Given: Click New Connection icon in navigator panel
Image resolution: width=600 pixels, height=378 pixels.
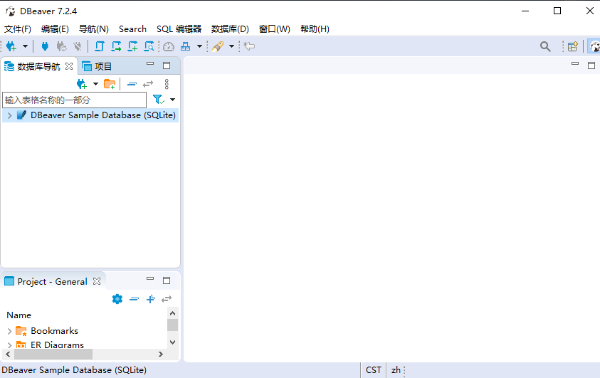Looking at the screenshot, I should tap(82, 84).
